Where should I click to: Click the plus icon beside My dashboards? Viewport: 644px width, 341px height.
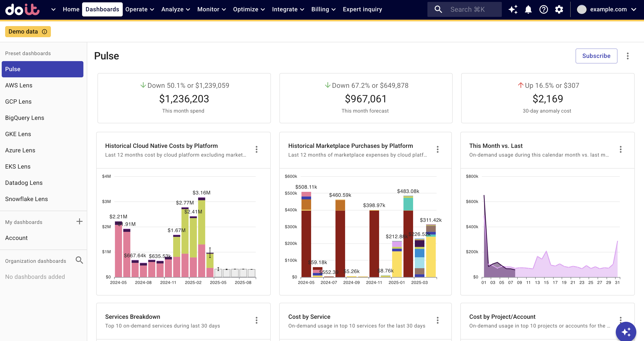79,222
